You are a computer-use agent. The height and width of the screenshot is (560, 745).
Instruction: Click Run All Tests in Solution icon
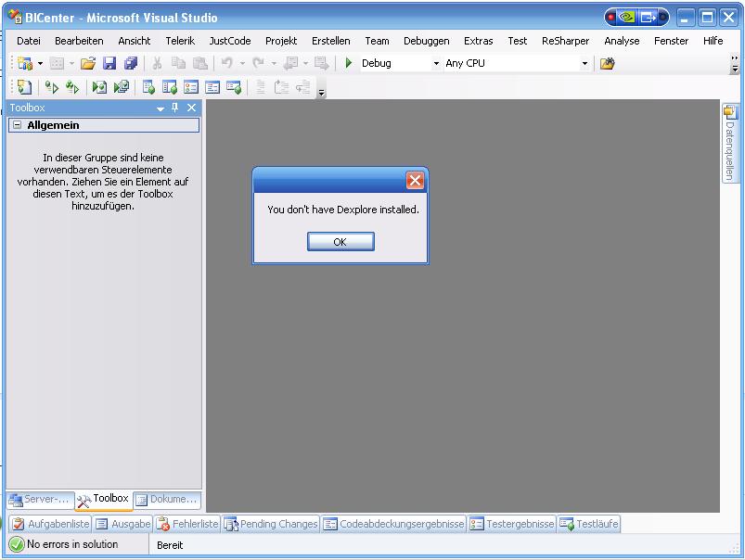point(72,87)
